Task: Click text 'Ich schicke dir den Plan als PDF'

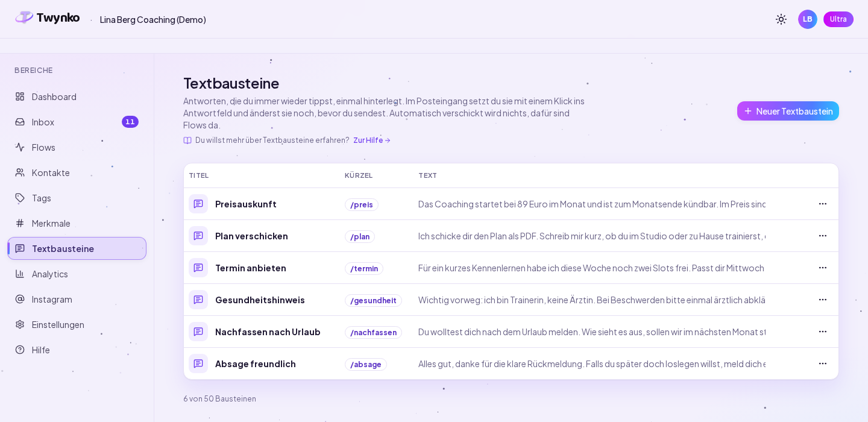Action: coord(592,236)
